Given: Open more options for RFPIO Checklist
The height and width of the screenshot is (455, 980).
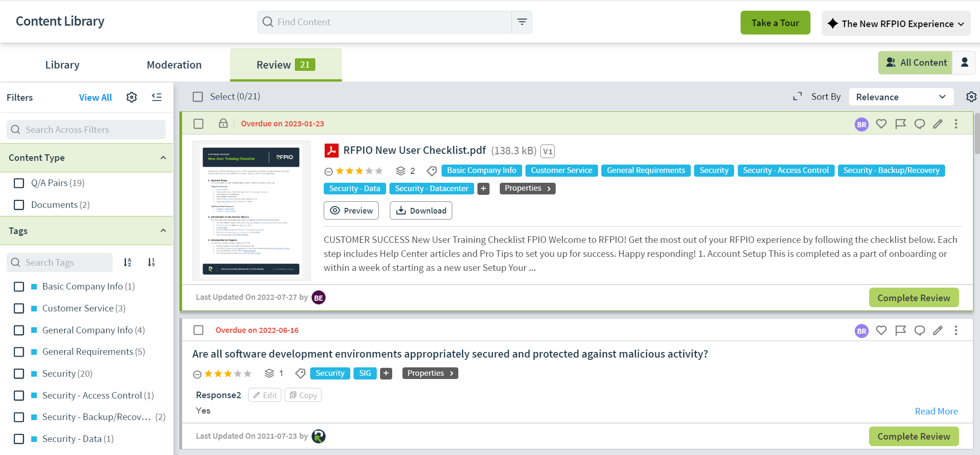Looking at the screenshot, I should point(956,124).
